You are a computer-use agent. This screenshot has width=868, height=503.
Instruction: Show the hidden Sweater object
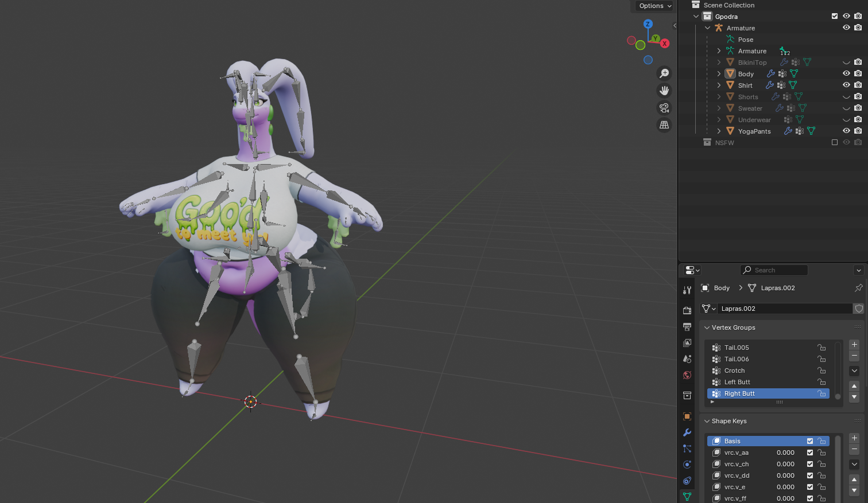(x=846, y=108)
